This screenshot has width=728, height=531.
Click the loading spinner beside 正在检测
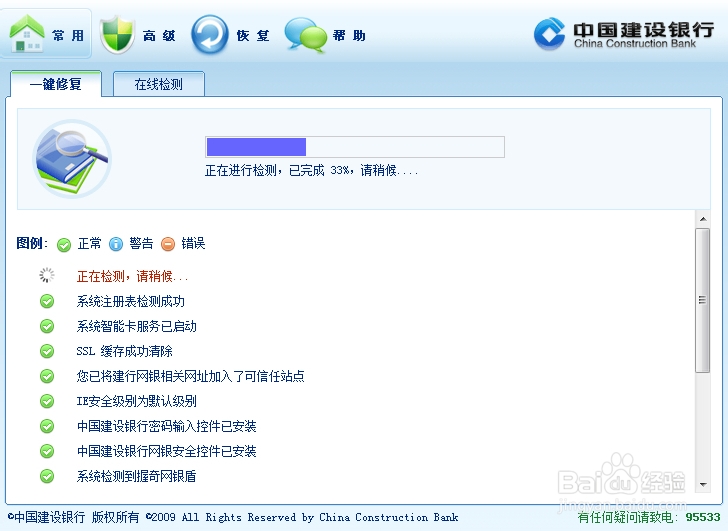click(46, 275)
